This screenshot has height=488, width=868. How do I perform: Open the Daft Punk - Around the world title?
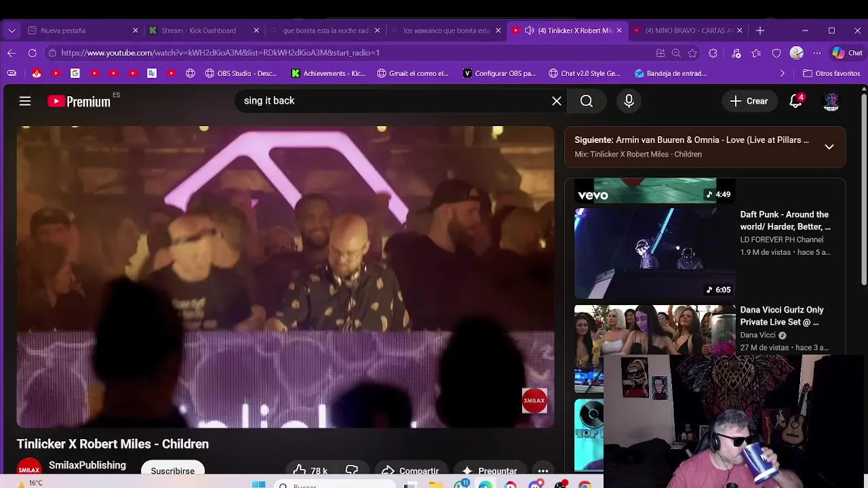(785, 220)
